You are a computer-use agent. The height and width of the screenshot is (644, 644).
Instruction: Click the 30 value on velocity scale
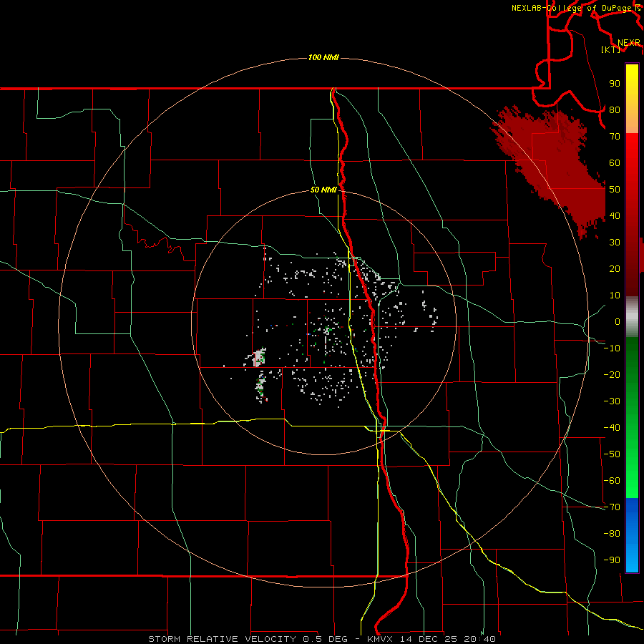tap(615, 243)
